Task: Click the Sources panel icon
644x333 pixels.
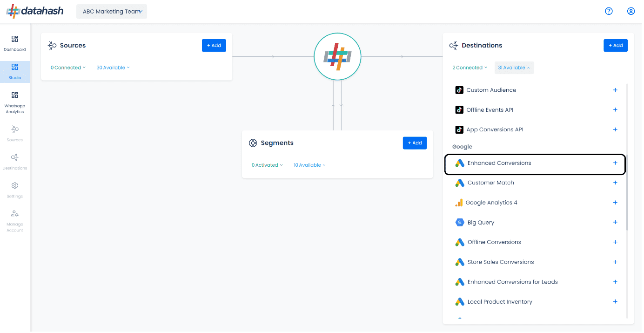Action: [53, 46]
